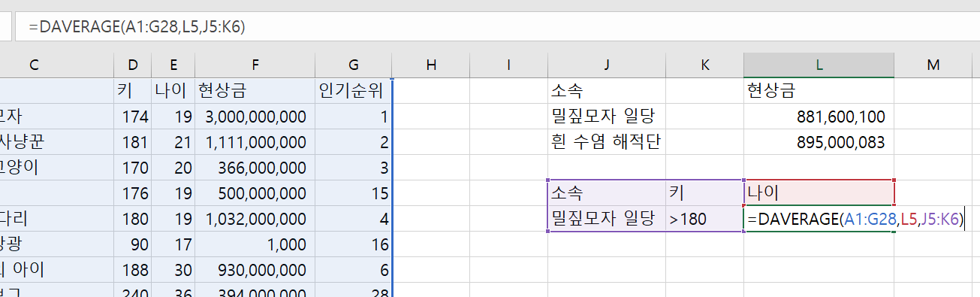Click height cell showing 188
Screen dimensions: 980x297
[132, 270]
